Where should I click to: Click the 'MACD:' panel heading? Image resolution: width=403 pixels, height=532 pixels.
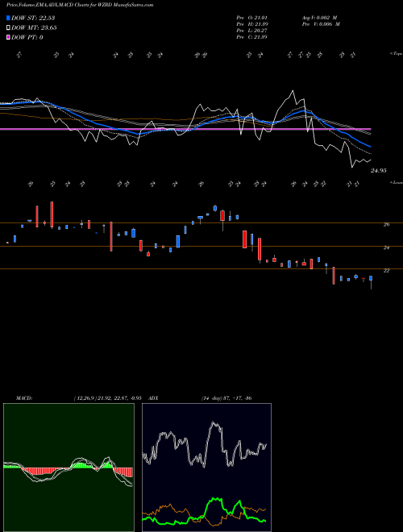(x=23, y=398)
